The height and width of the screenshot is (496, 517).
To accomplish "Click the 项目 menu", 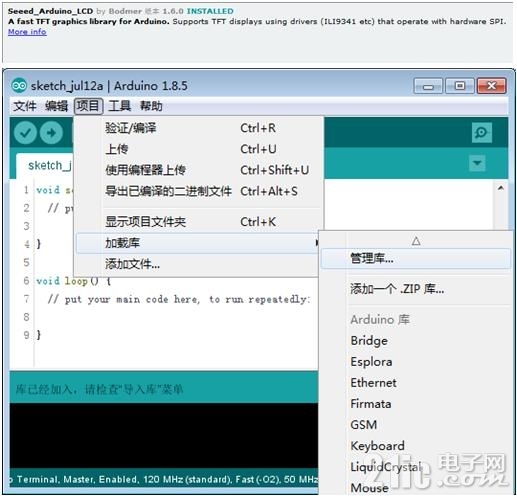I will [88, 106].
